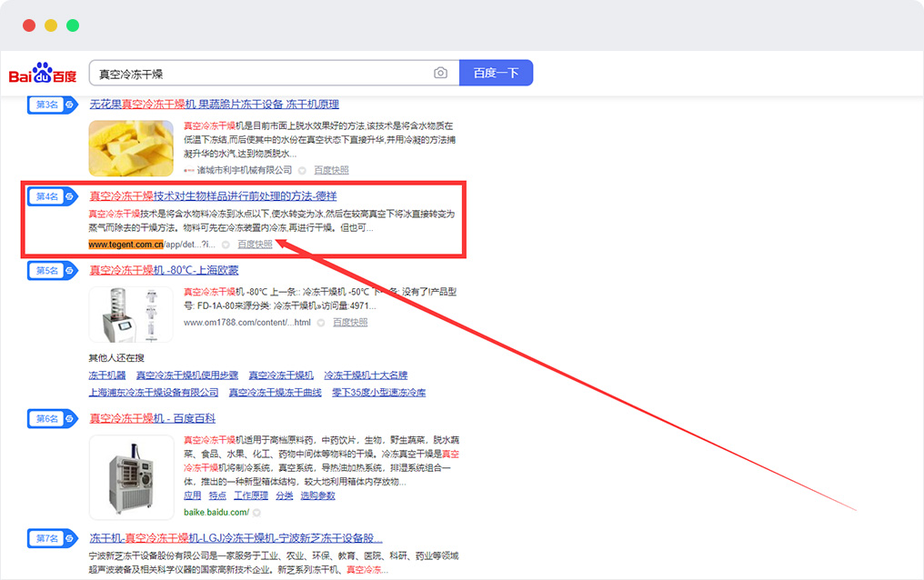Image resolution: width=924 pixels, height=580 pixels.
Task: Click the small icon after baike.baidu.com URL
Action: tap(257, 513)
